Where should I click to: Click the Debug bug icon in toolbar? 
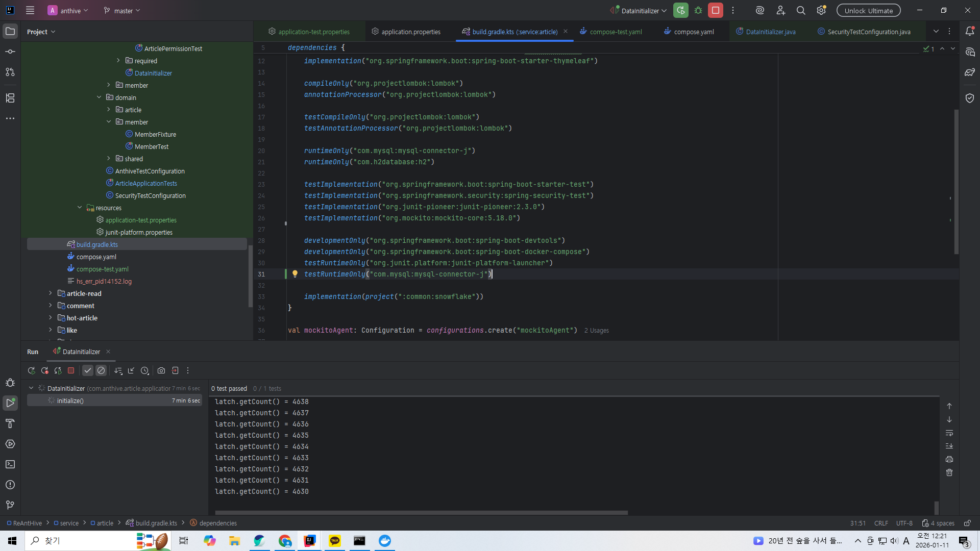click(x=698, y=11)
